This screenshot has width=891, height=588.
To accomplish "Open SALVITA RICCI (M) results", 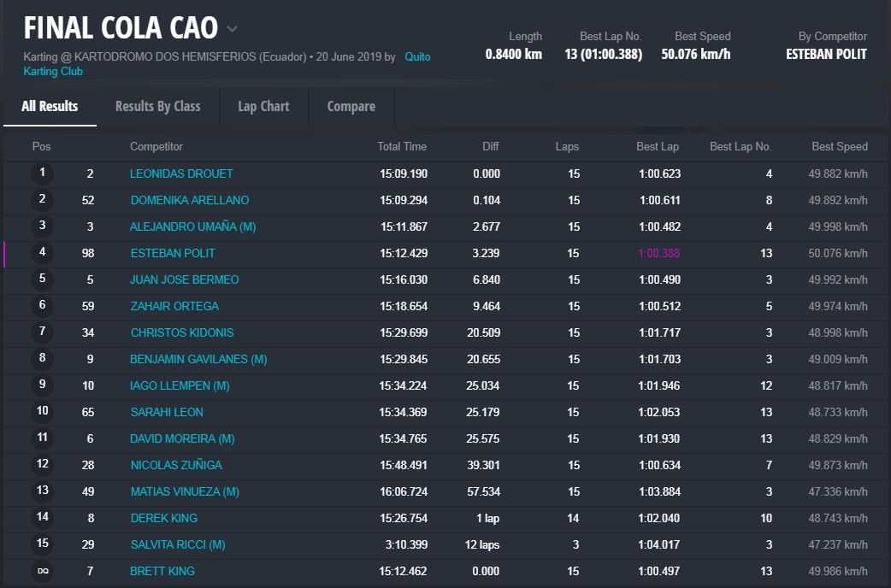I will [177, 544].
